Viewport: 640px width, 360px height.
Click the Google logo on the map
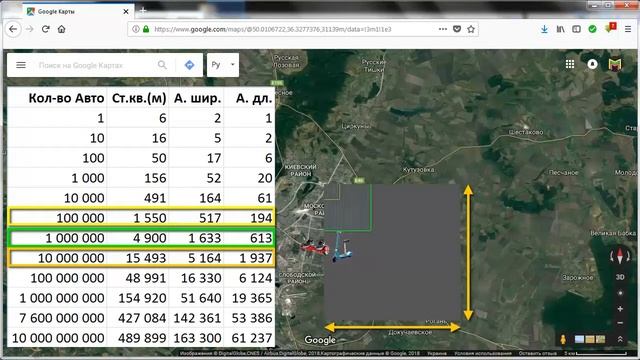pos(320,340)
